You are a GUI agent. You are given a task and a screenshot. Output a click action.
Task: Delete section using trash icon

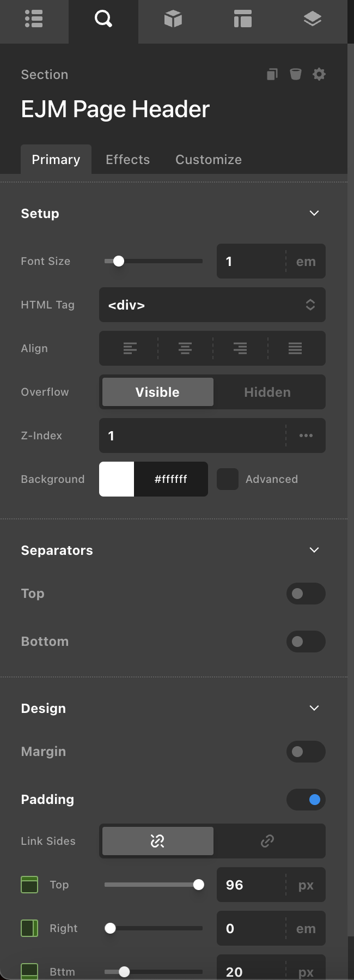click(x=295, y=74)
